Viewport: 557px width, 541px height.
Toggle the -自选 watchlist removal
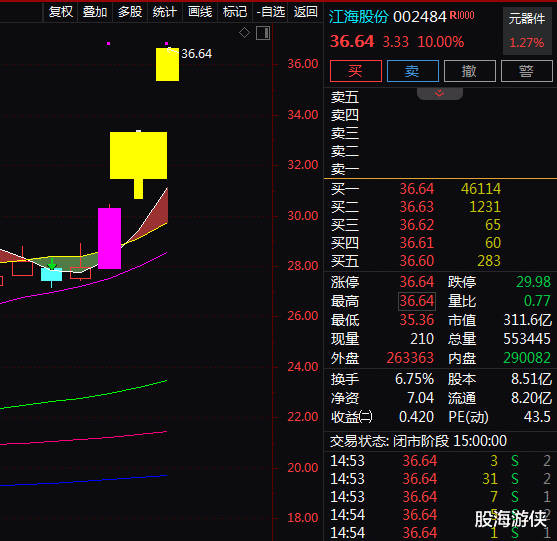[270, 12]
